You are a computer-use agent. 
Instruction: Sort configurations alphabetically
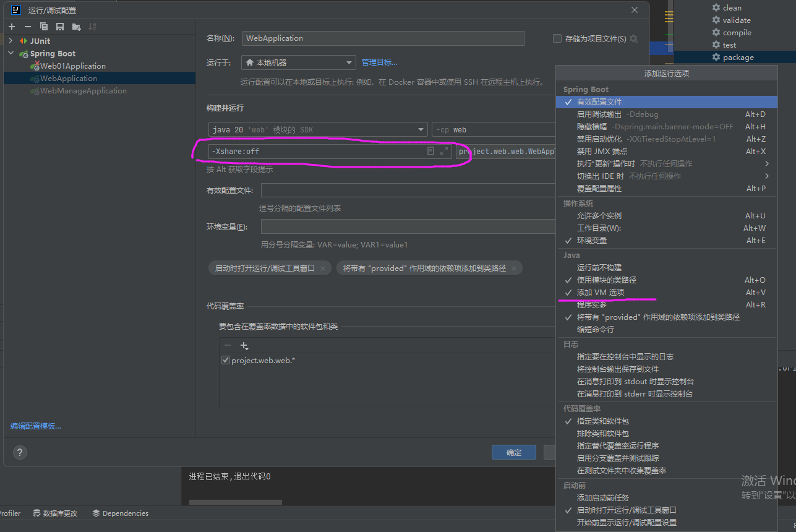point(92,27)
